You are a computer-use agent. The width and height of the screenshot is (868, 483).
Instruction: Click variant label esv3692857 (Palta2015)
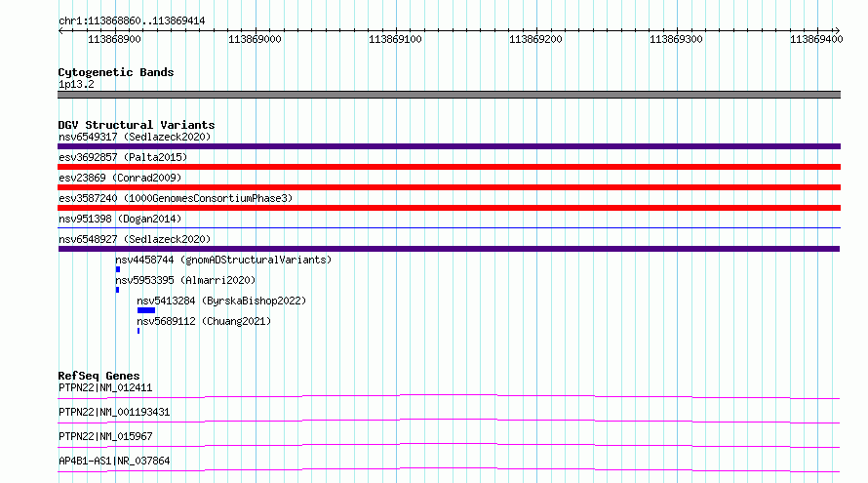click(123, 157)
